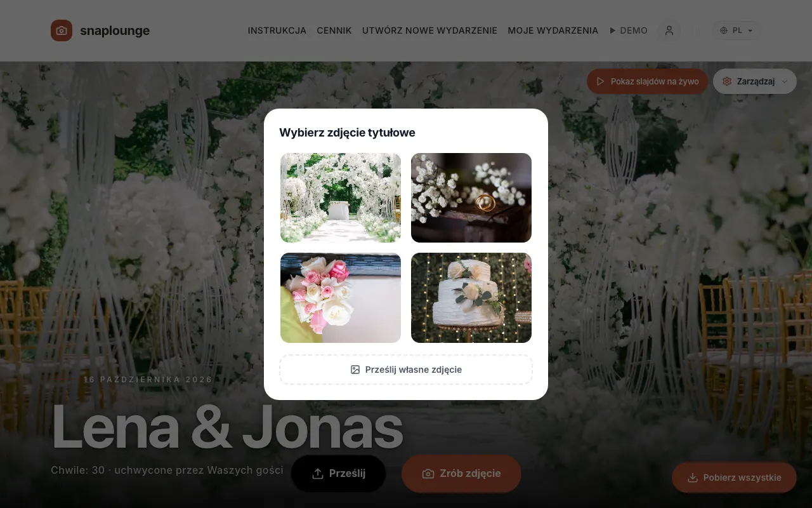This screenshot has width=812, height=508.
Task: Click the globe icon in language selector
Action: pyautogui.click(x=724, y=30)
